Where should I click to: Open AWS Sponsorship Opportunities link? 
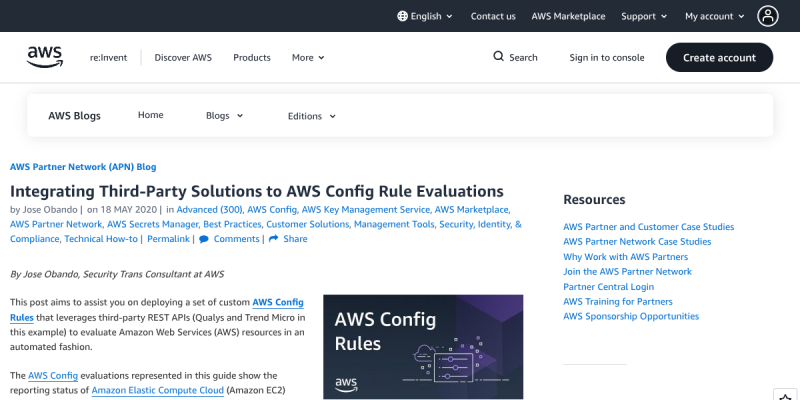tap(631, 316)
